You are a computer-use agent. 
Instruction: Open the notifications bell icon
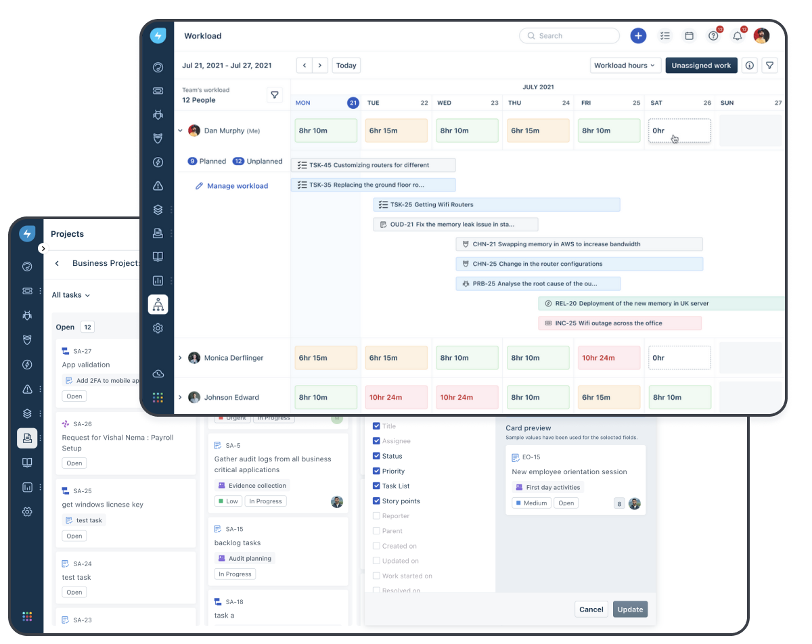coord(738,36)
